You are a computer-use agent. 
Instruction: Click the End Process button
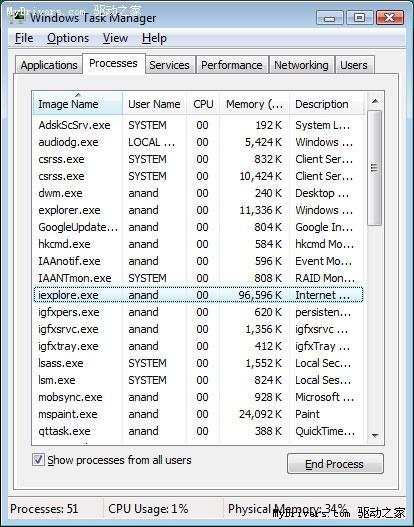point(335,464)
